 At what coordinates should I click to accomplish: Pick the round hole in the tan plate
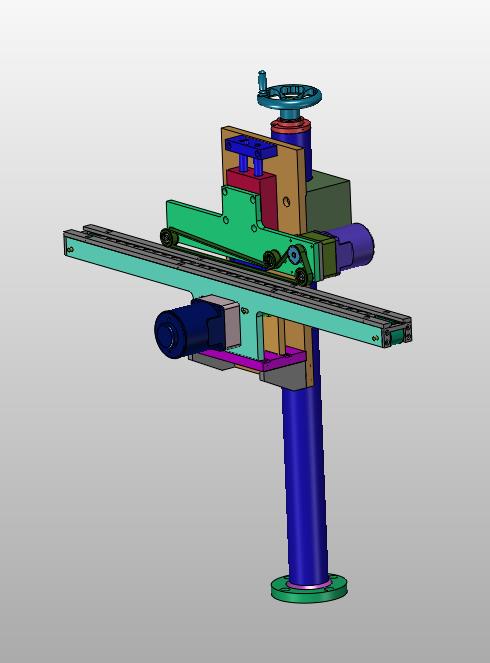click(x=287, y=202)
